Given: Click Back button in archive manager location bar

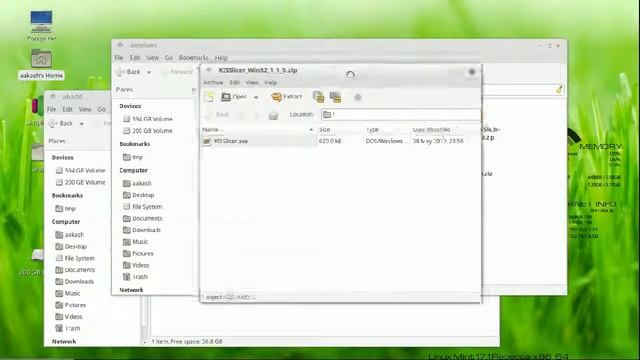Looking at the screenshot, I should (218, 115).
